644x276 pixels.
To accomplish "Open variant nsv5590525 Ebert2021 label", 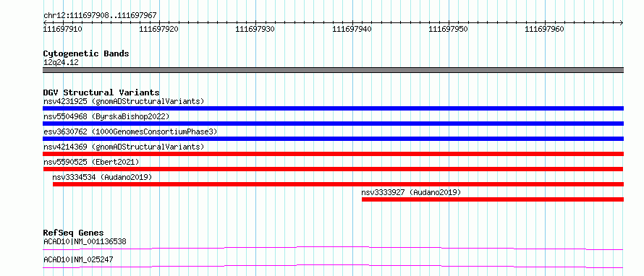I will [x=91, y=162].
